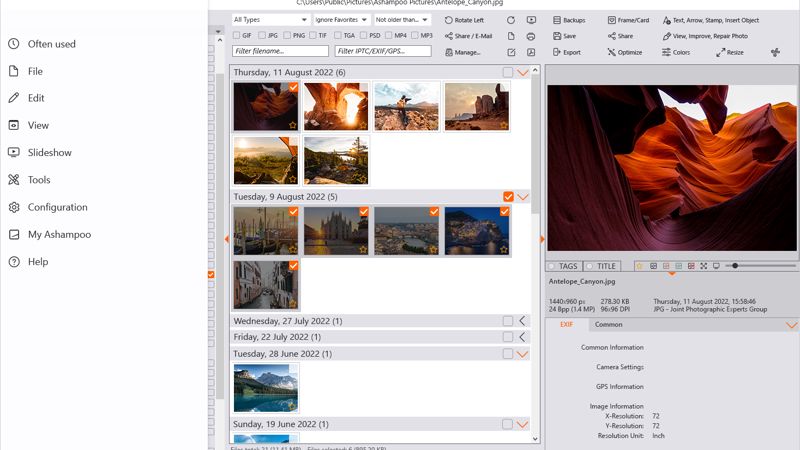Open the Configuration menu
Screen dimensions: 800x450
pyautogui.click(x=48, y=207)
